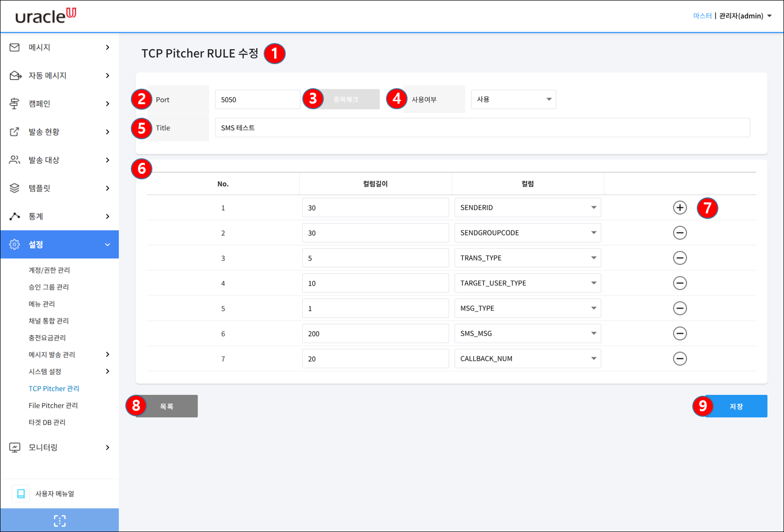The height and width of the screenshot is (532, 784).
Task: Expand the 통계 menu
Action: 107,216
